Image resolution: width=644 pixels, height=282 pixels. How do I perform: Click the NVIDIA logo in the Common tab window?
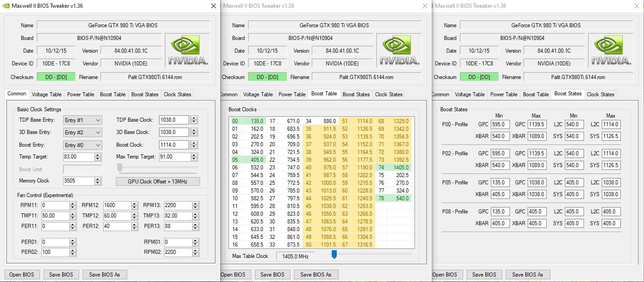(187, 50)
